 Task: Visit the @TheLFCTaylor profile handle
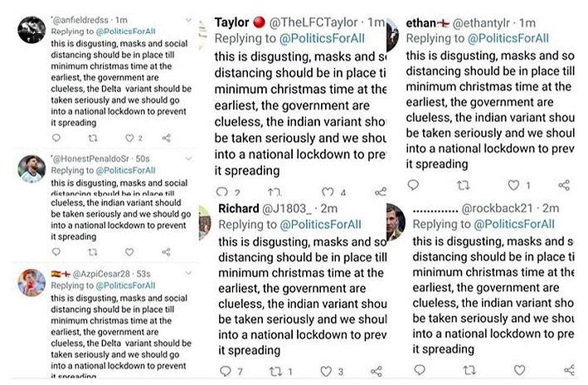[x=313, y=22]
